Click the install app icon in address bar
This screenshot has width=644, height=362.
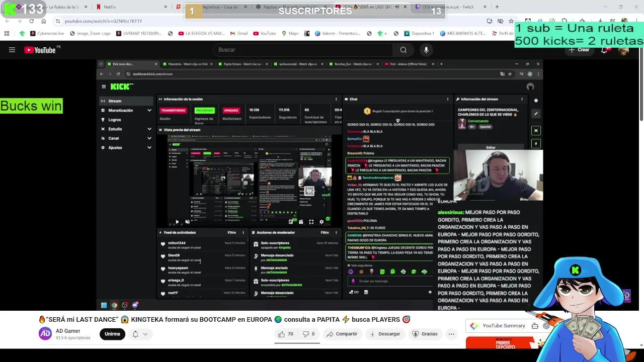[489, 21]
